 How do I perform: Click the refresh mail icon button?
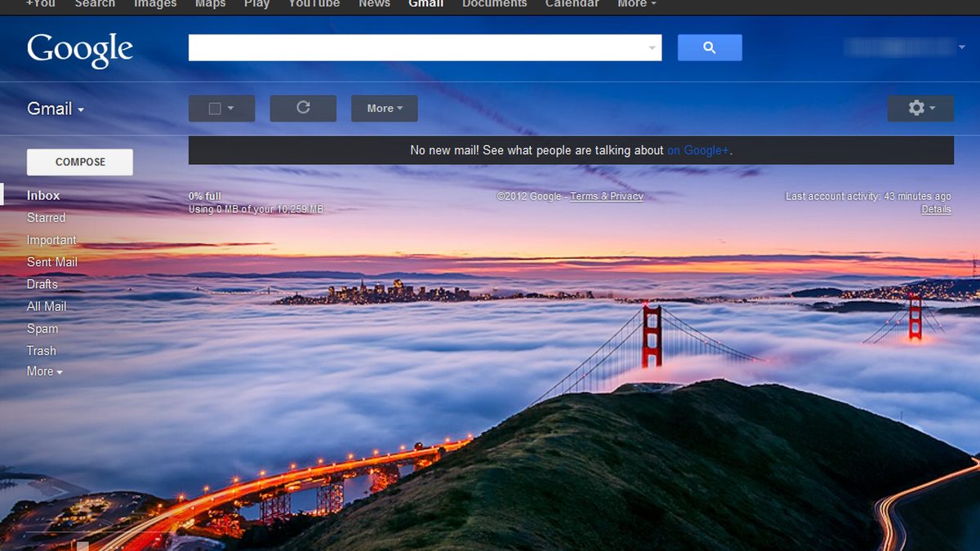click(303, 108)
